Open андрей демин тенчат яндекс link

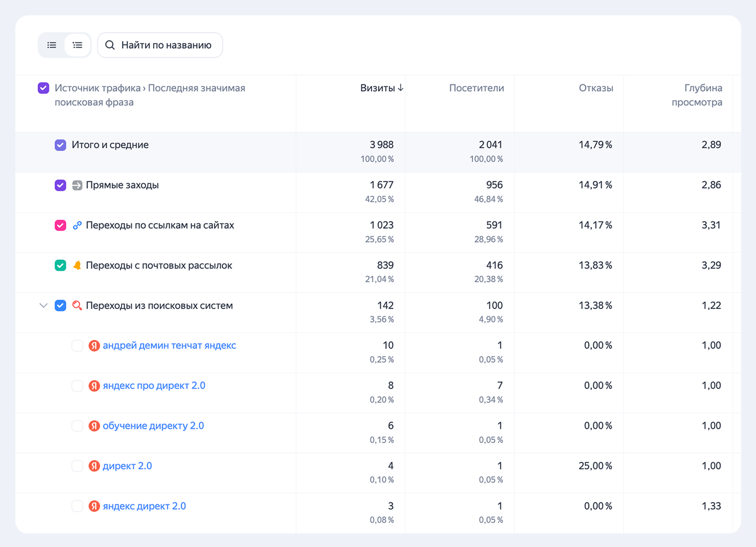[x=170, y=346]
